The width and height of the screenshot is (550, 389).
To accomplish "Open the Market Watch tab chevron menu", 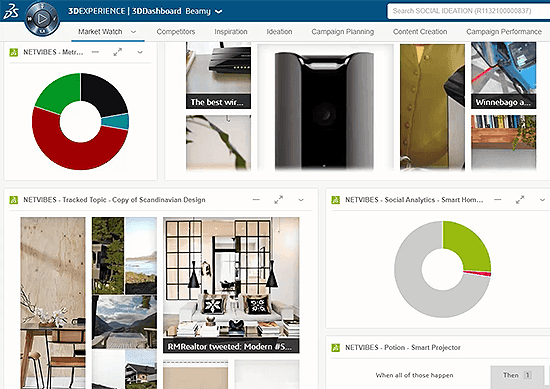I will click(133, 32).
